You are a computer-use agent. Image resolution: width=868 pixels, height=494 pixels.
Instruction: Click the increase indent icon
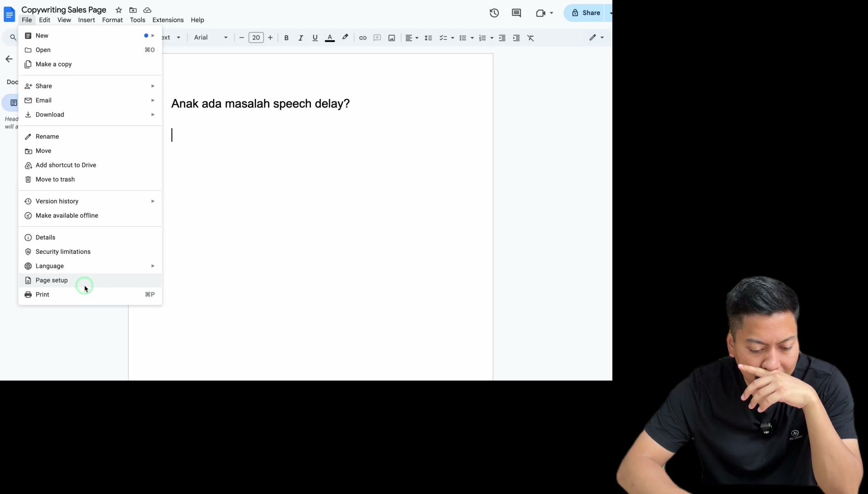(x=516, y=38)
